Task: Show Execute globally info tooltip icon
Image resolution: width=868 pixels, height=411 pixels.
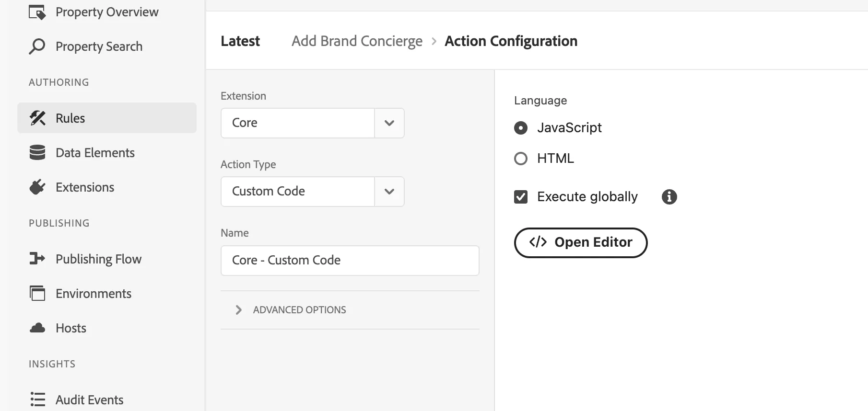Action: 669,197
